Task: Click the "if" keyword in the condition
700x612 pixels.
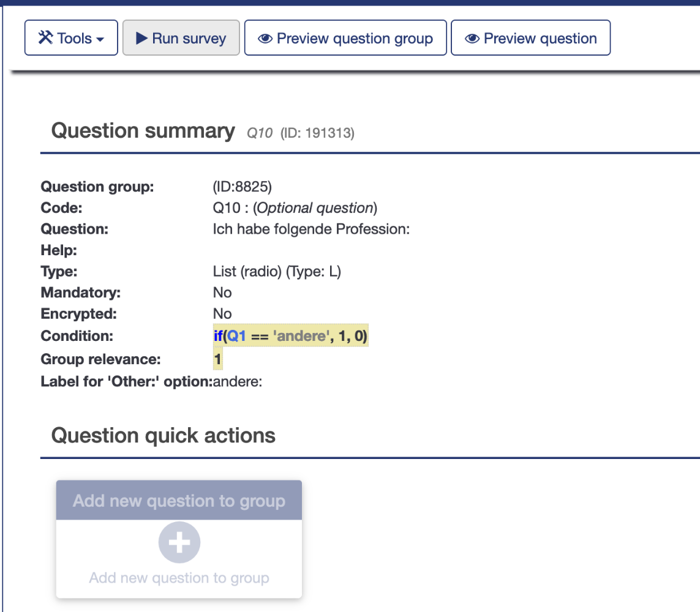Action: 219,336
